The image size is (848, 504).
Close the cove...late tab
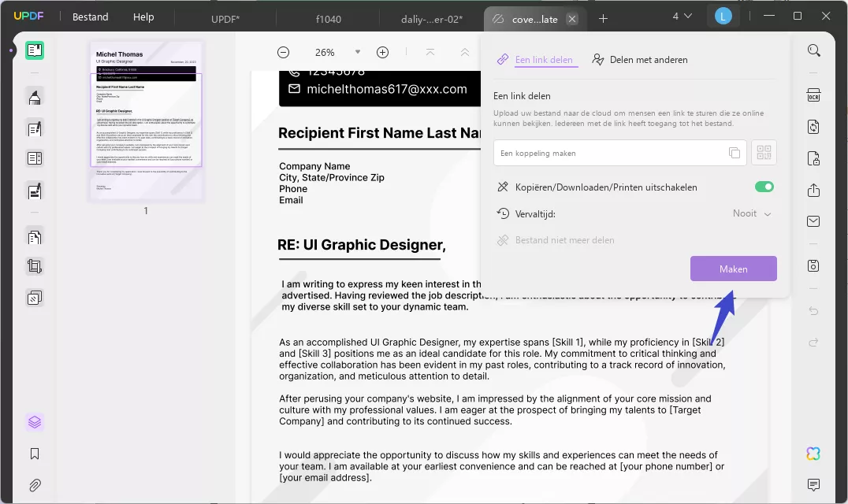(571, 20)
